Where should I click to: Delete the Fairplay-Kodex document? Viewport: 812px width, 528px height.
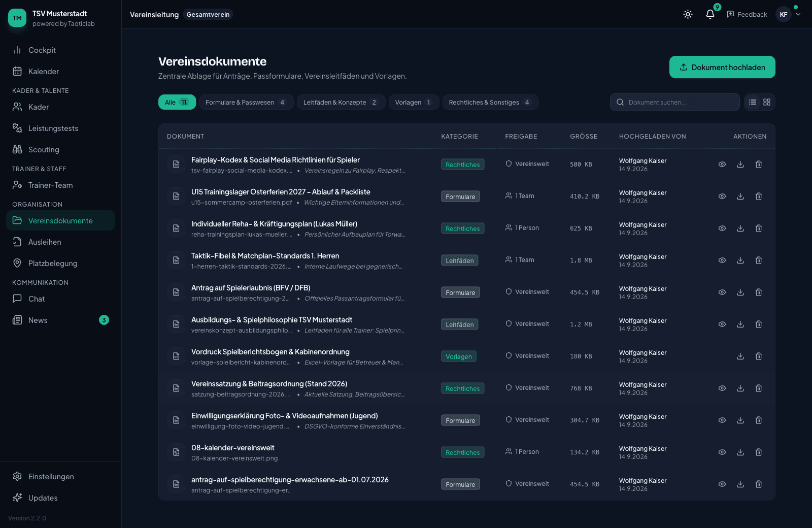(759, 164)
